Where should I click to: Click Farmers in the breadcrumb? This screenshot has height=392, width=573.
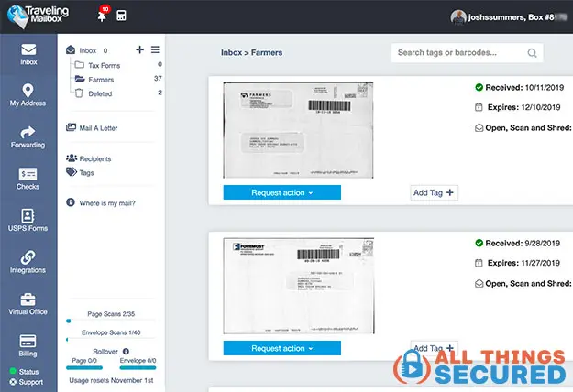click(x=267, y=52)
